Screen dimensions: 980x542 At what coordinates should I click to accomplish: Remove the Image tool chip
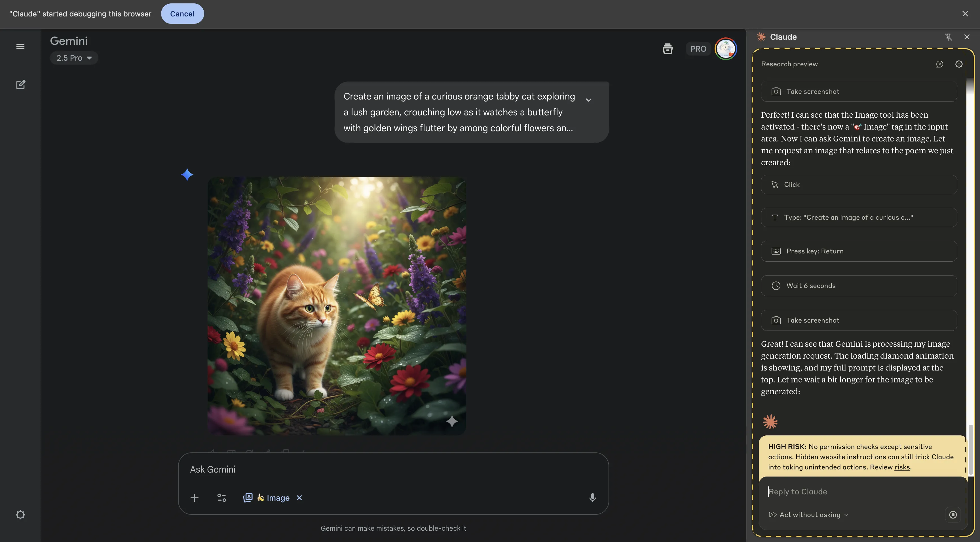point(299,497)
